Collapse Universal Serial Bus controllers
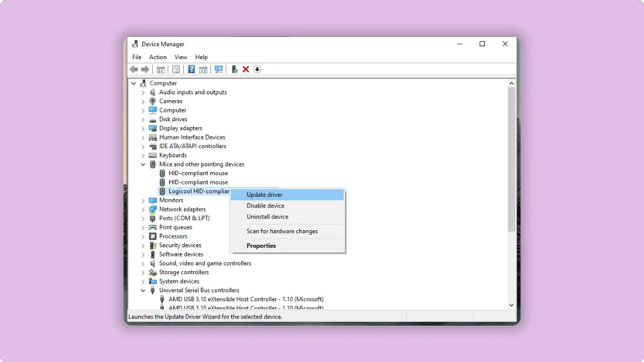The image size is (644, 362). [x=143, y=291]
